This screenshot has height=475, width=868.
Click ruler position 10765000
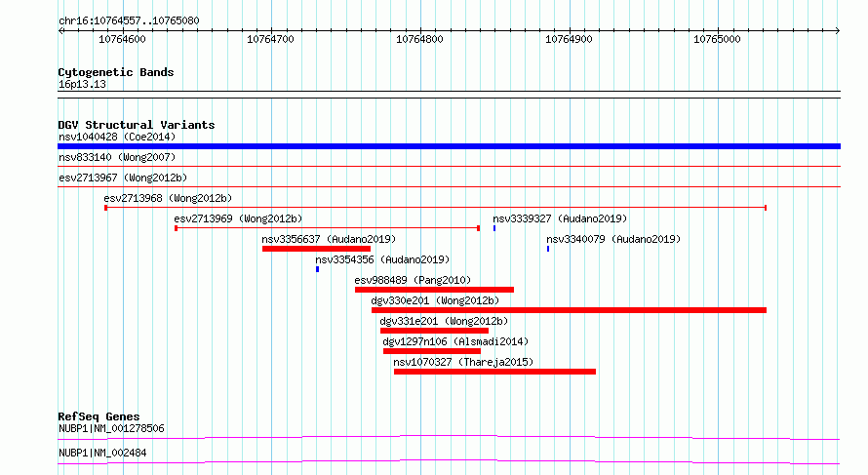[717, 39]
